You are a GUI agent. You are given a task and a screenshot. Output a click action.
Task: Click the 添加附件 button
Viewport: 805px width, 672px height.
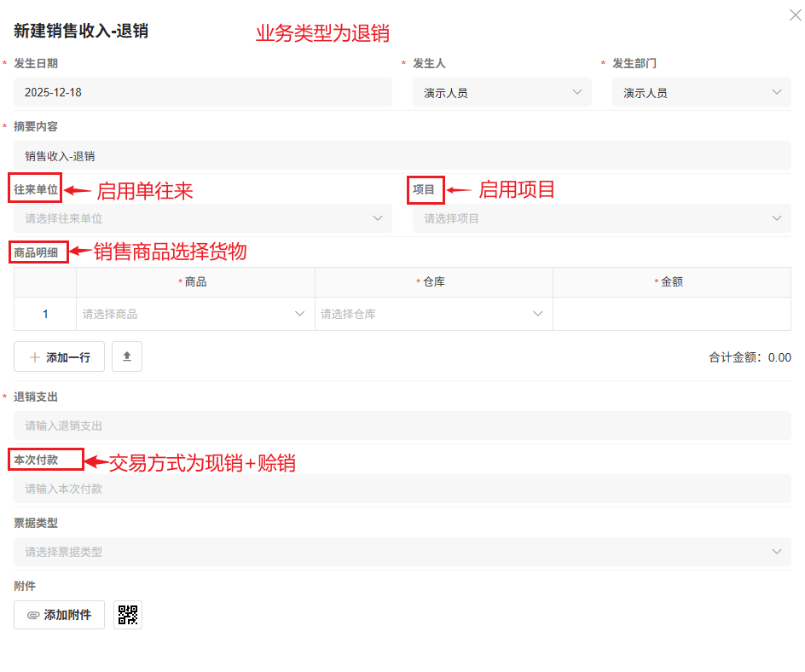[59, 615]
